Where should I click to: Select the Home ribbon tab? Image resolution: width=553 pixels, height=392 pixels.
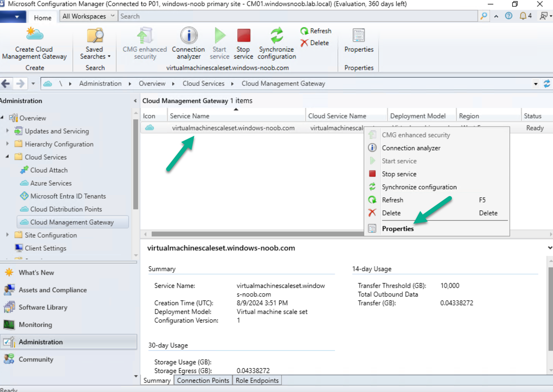[43, 18]
